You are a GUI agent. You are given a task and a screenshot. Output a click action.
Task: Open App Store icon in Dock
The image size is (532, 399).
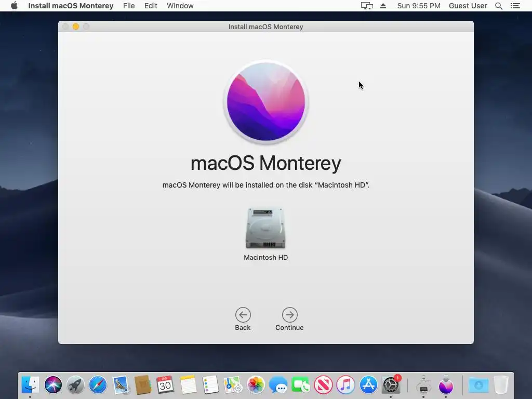pyautogui.click(x=368, y=385)
